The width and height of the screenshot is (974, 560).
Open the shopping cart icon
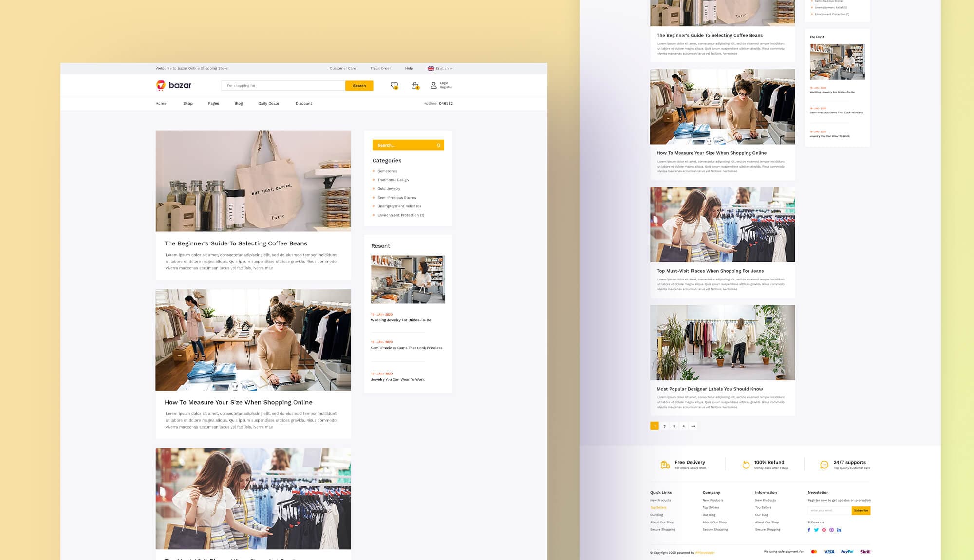pyautogui.click(x=415, y=86)
